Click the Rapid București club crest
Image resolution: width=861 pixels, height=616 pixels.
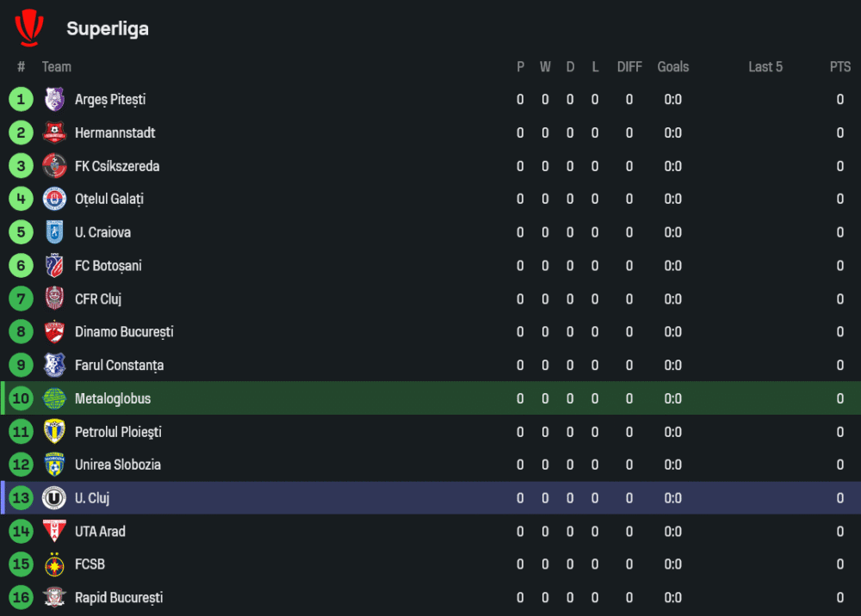pos(55,598)
